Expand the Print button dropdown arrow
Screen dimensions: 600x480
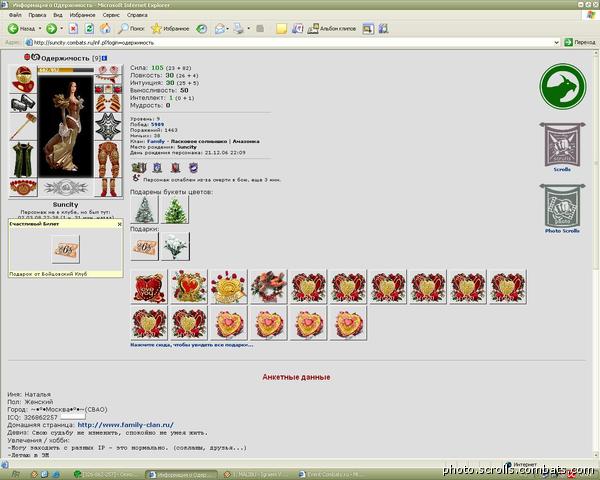tap(248, 29)
